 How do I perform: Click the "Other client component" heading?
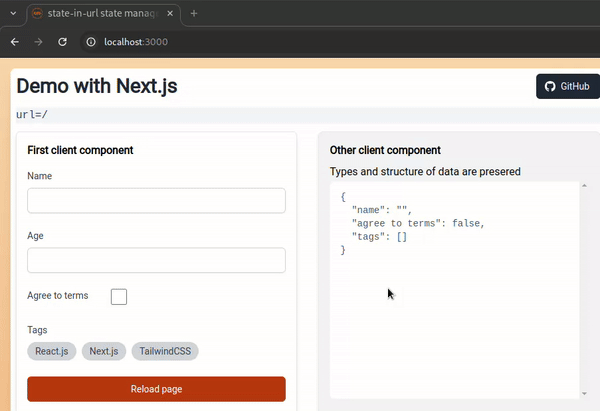(385, 150)
